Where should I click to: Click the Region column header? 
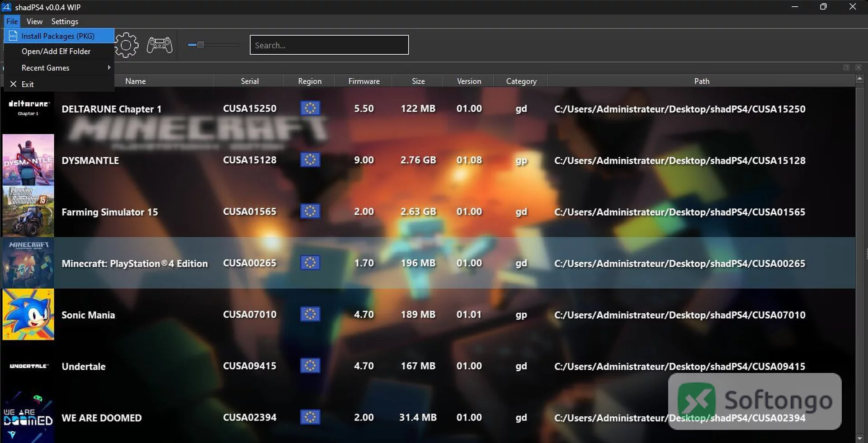pyautogui.click(x=310, y=81)
